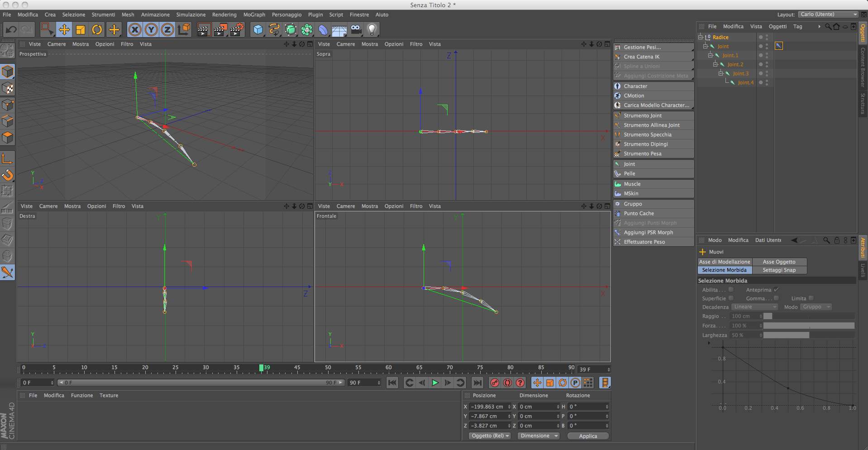Toggle the Y axis lock
The height and width of the screenshot is (450, 868).
151,30
